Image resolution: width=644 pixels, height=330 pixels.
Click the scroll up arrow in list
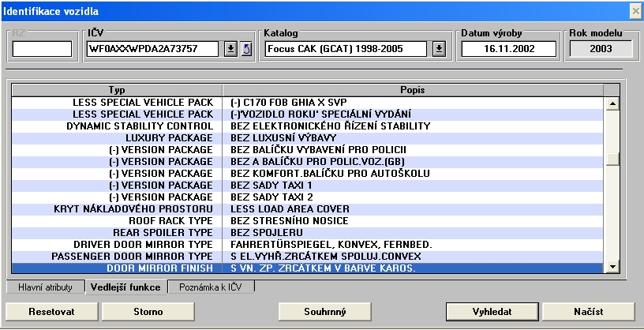(610, 103)
